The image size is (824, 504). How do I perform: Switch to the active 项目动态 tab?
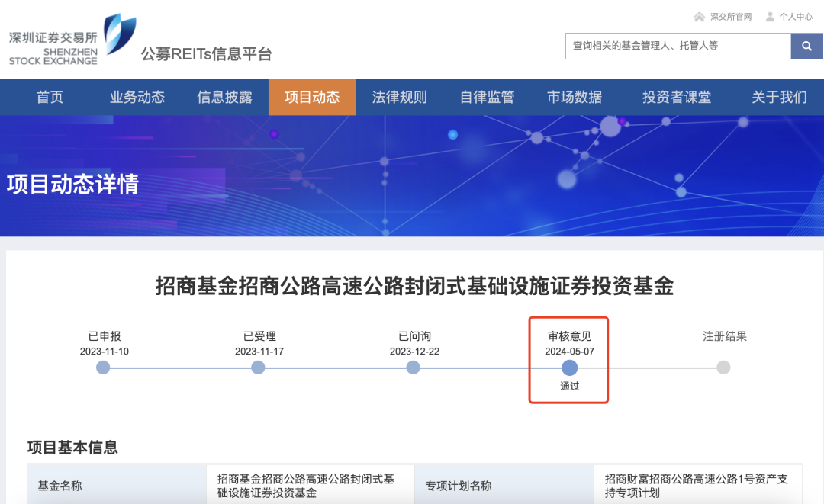pyautogui.click(x=312, y=97)
